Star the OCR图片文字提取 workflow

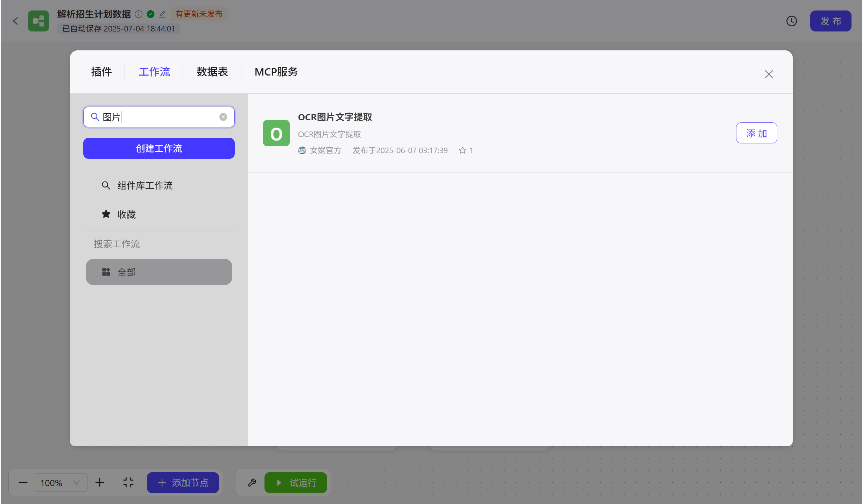point(462,150)
